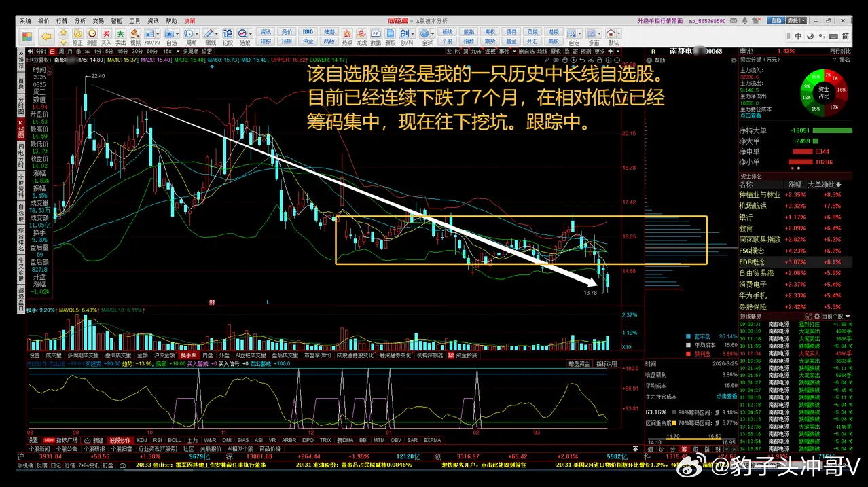Click the 买入 buy icon
This screenshot has height=487, width=868.
(x=106, y=37)
